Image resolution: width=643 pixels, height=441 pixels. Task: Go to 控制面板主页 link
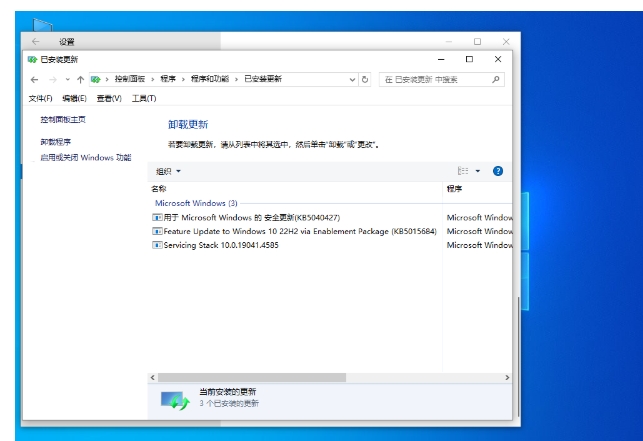click(x=63, y=119)
